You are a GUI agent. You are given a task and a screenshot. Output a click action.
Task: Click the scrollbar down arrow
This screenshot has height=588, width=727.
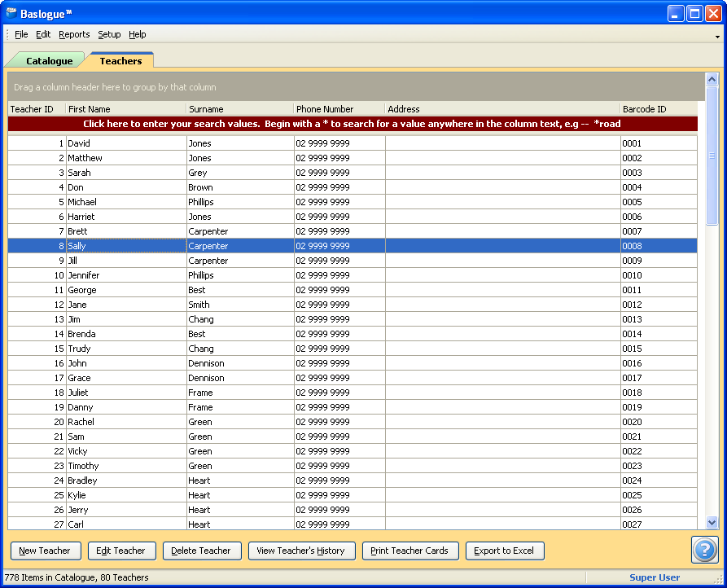712,523
